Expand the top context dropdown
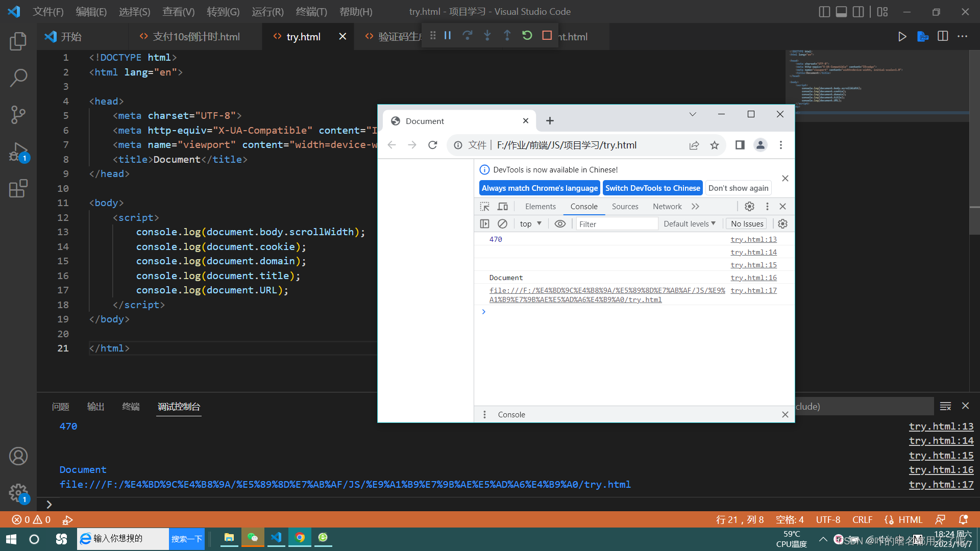 coord(531,223)
